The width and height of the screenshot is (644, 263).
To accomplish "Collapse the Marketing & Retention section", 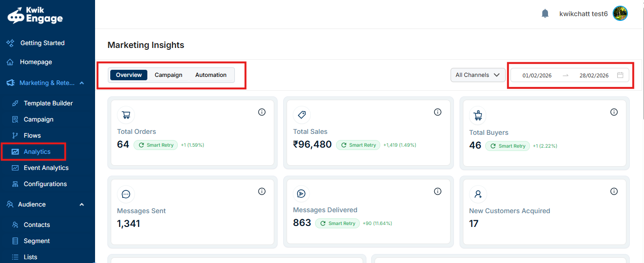I will [82, 83].
